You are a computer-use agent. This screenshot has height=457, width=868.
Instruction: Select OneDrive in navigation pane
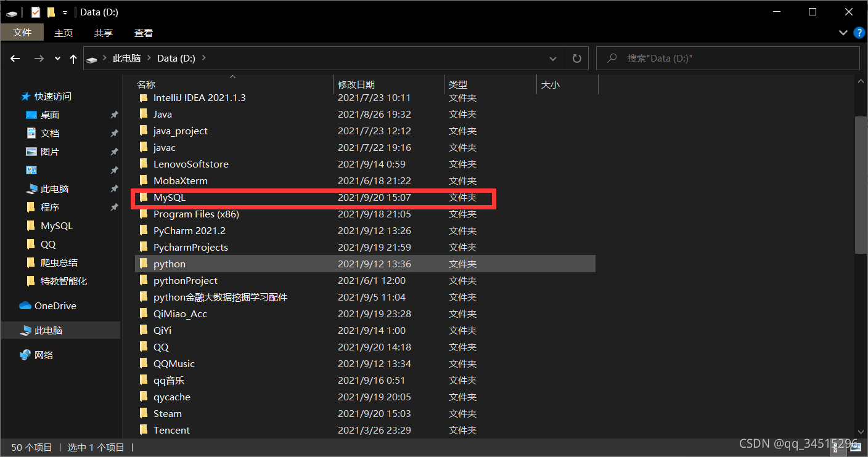point(55,306)
